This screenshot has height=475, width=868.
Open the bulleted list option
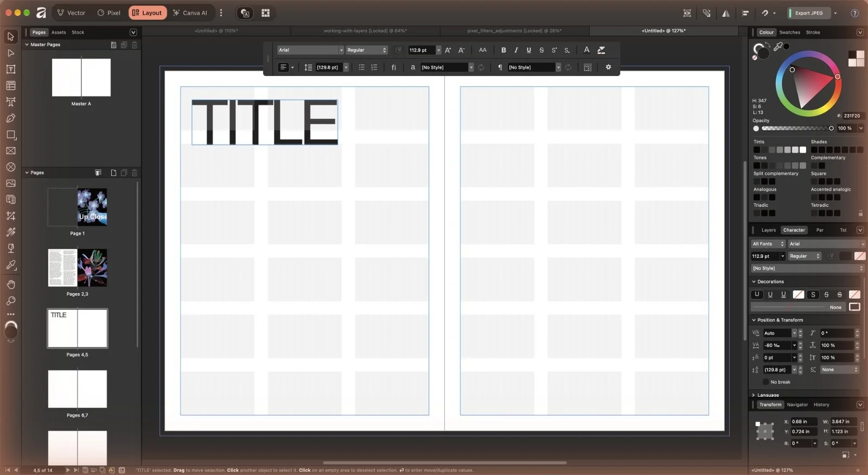pos(361,67)
